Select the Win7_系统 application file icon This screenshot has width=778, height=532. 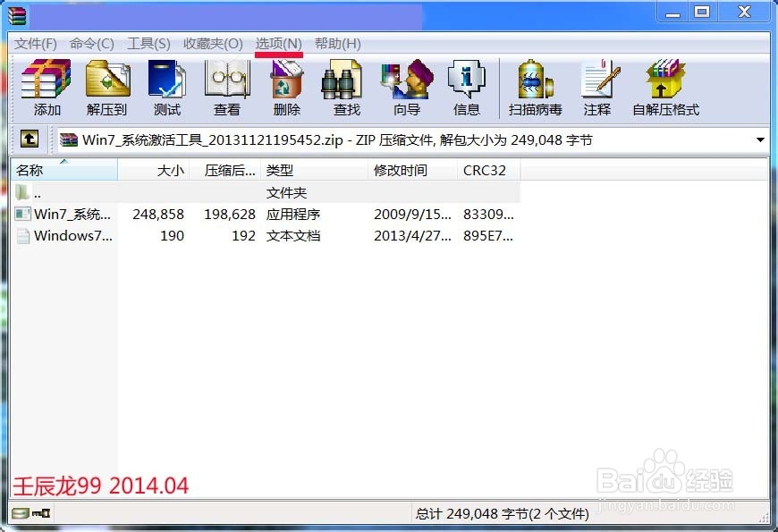(x=23, y=214)
